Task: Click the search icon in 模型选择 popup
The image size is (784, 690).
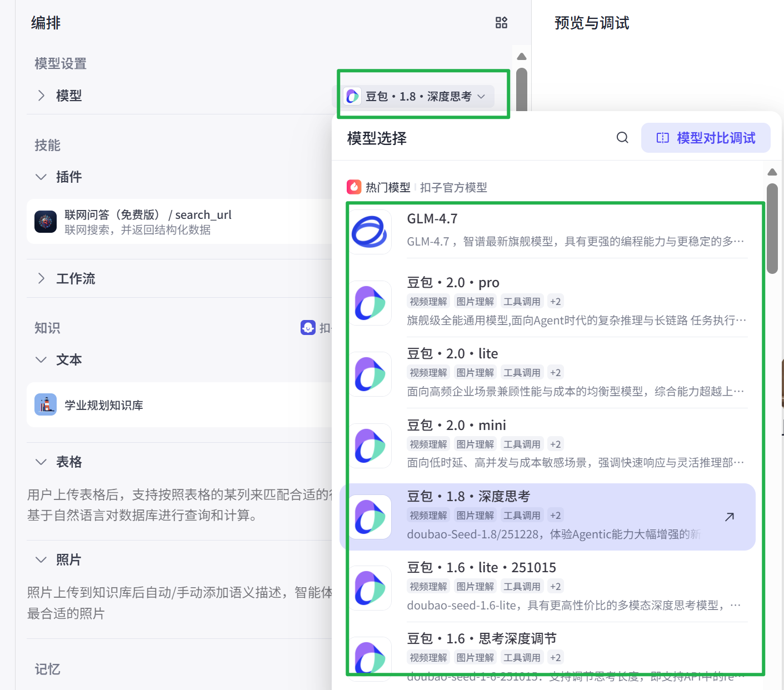Action: pyautogui.click(x=622, y=137)
